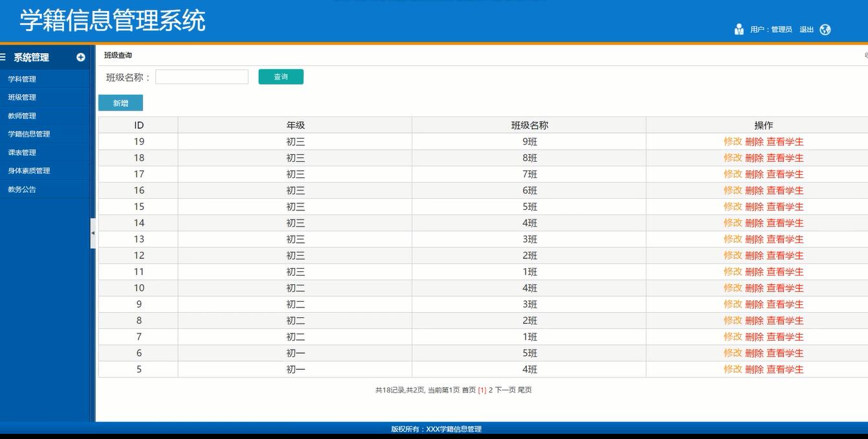Click 删除 for class ID 11

click(754, 272)
